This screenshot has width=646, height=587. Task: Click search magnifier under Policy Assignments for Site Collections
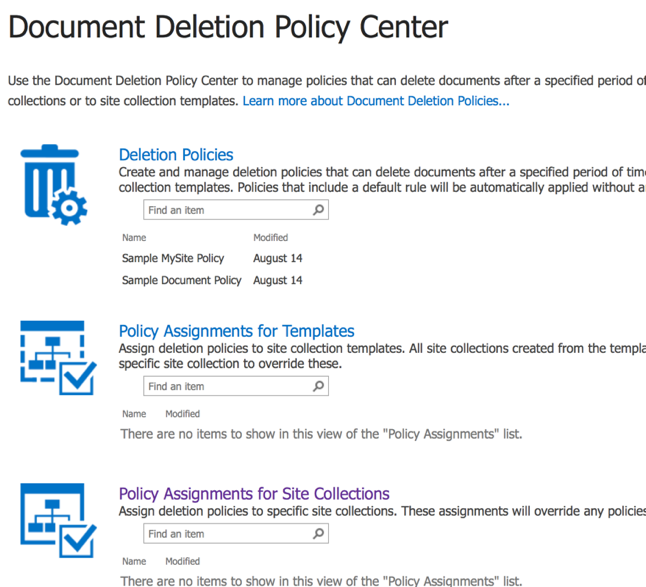(318, 534)
